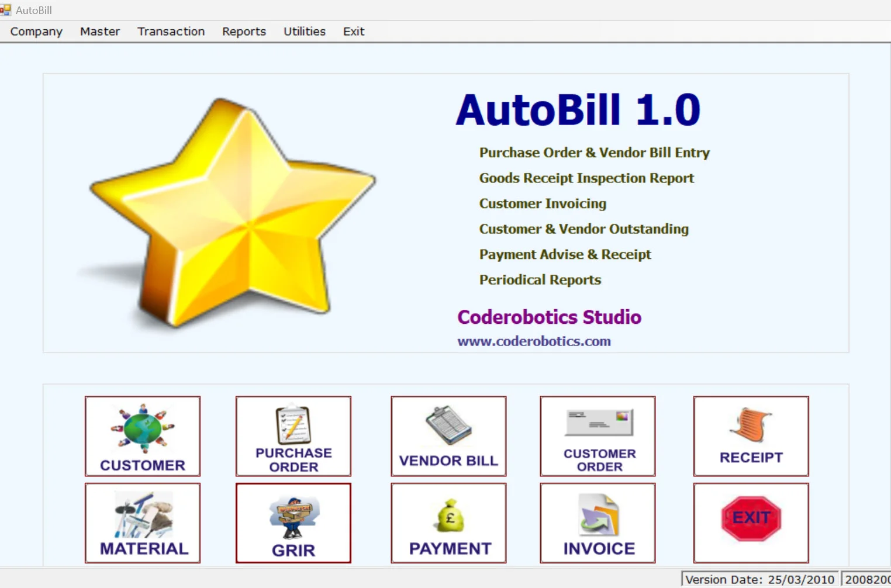Click the 'Periodical Reports' text
The height and width of the screenshot is (588, 891).
[540, 280]
